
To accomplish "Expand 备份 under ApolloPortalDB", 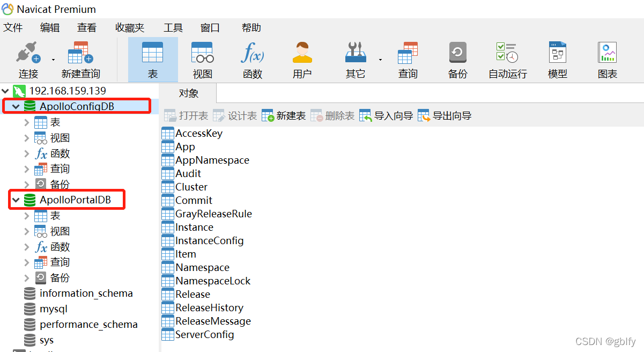I will click(27, 277).
